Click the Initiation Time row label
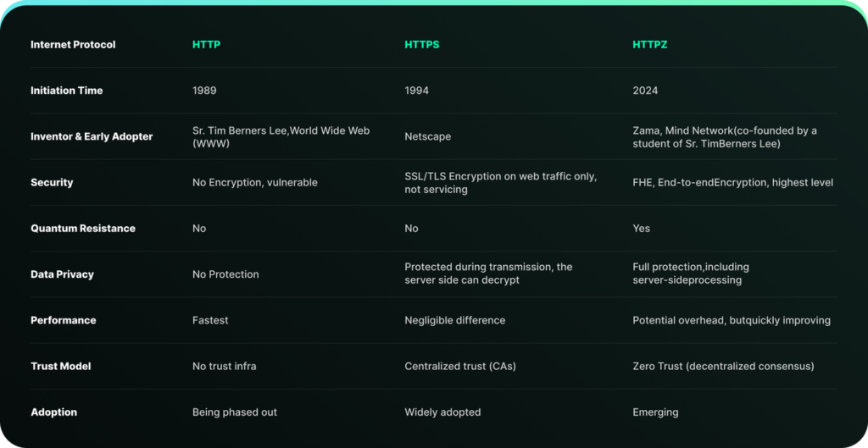 [66, 91]
